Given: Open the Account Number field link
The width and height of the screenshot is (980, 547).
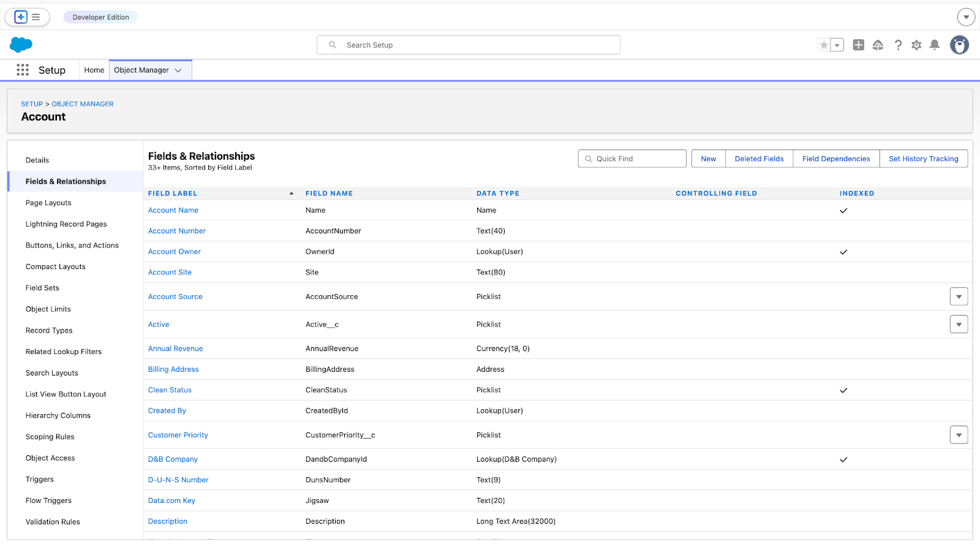Looking at the screenshot, I should coord(177,231).
